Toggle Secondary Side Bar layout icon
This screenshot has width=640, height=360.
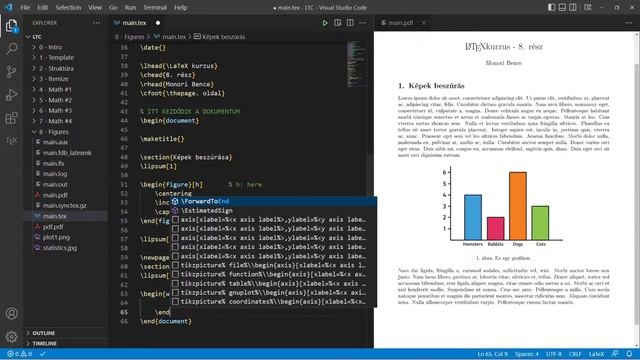click(573, 7)
